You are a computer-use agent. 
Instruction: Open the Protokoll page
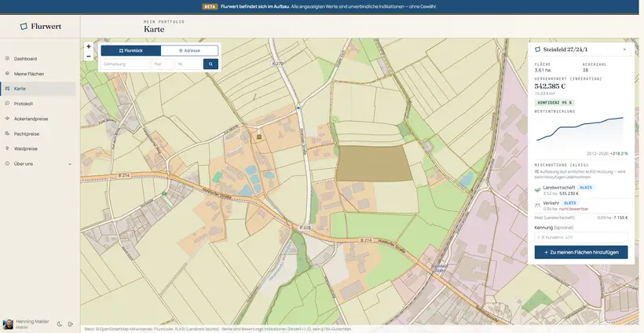pyautogui.click(x=38, y=104)
